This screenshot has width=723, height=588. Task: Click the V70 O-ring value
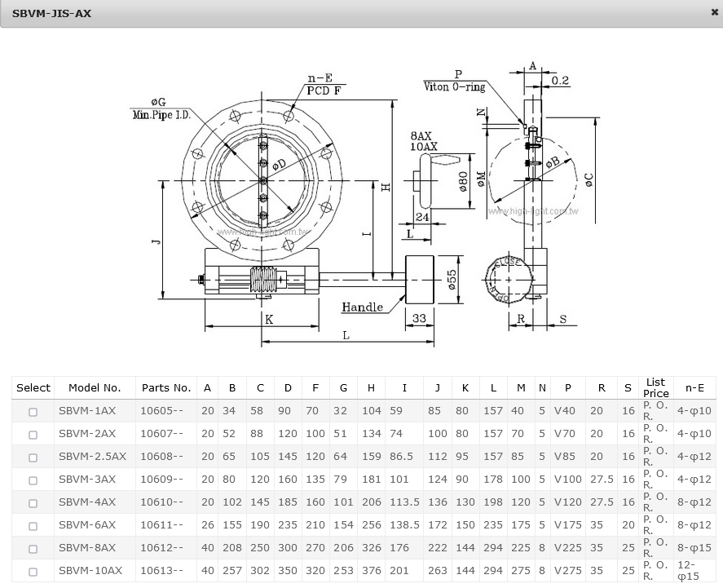pyautogui.click(x=565, y=434)
